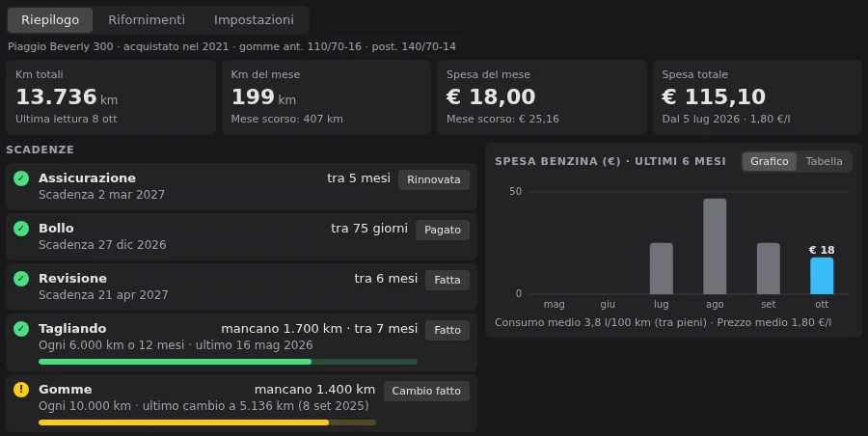Select the Grafico view toggle
Screen dimensions: 868x436
769,161
